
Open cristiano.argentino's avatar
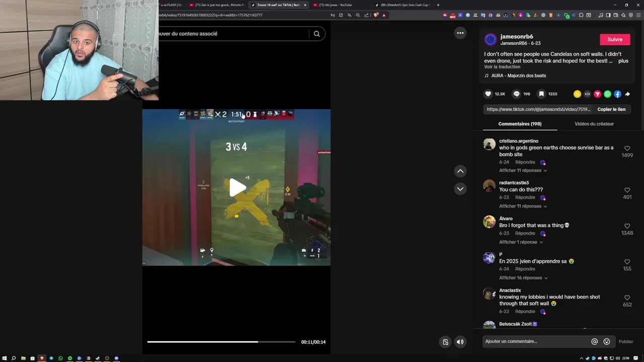[x=489, y=144]
